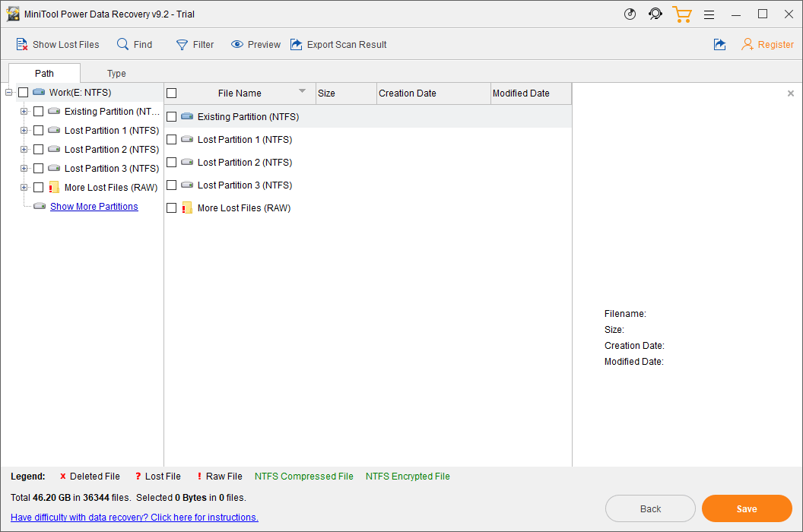Check Existing Partition box in file list
803x532 pixels.
(171, 117)
